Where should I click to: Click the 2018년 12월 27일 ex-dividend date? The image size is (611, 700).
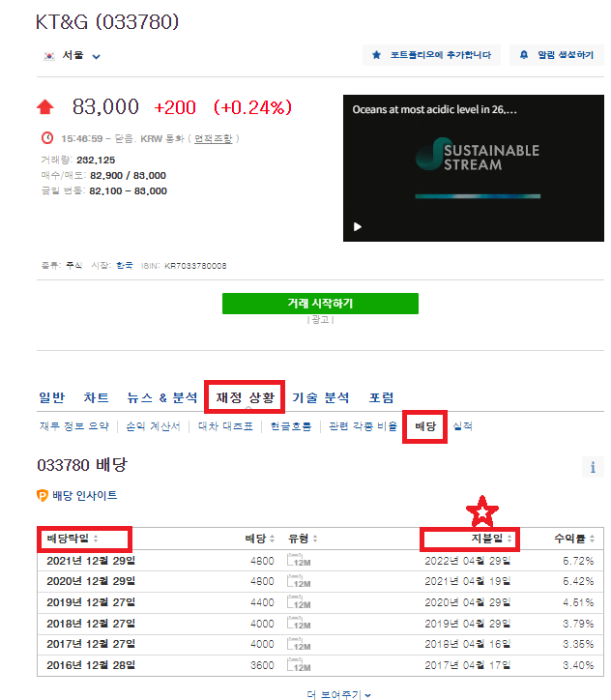[x=91, y=624]
